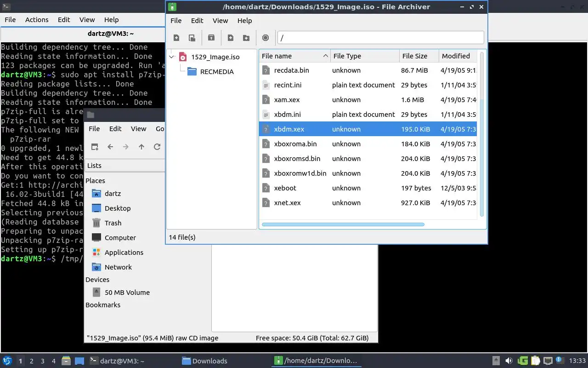Click the file icon next to xeboot
This screenshot has height=368, width=588.
[266, 188]
